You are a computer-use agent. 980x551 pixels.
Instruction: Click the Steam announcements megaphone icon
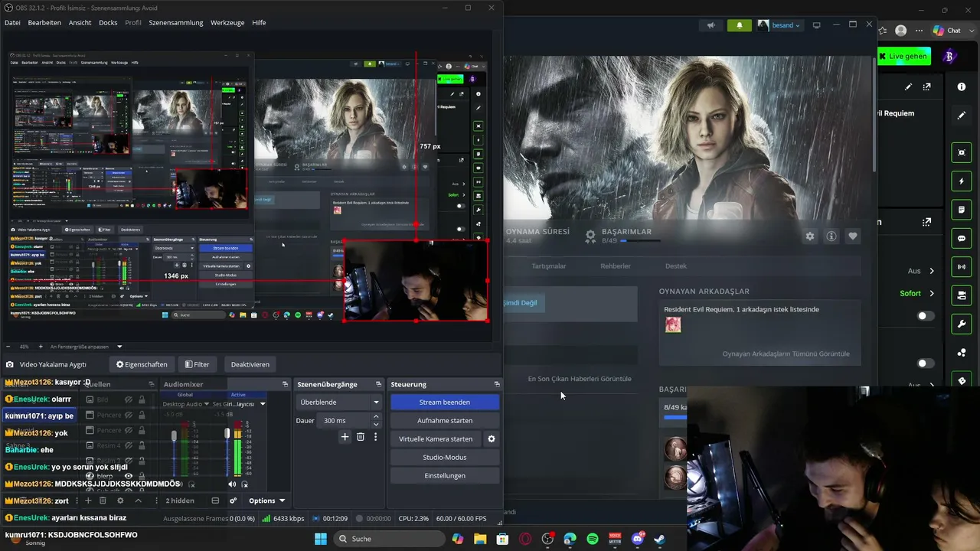click(711, 25)
